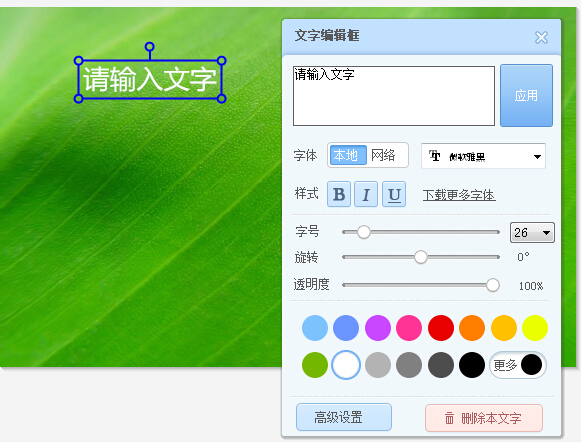Click the top-right resize handle of text box
Screen dimensions: 581x442
[x=222, y=60]
